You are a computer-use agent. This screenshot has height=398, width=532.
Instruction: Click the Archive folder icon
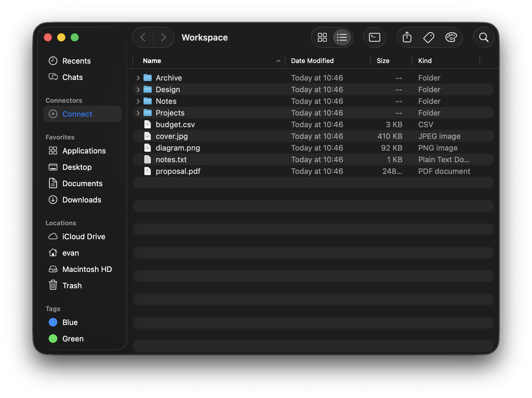point(148,78)
